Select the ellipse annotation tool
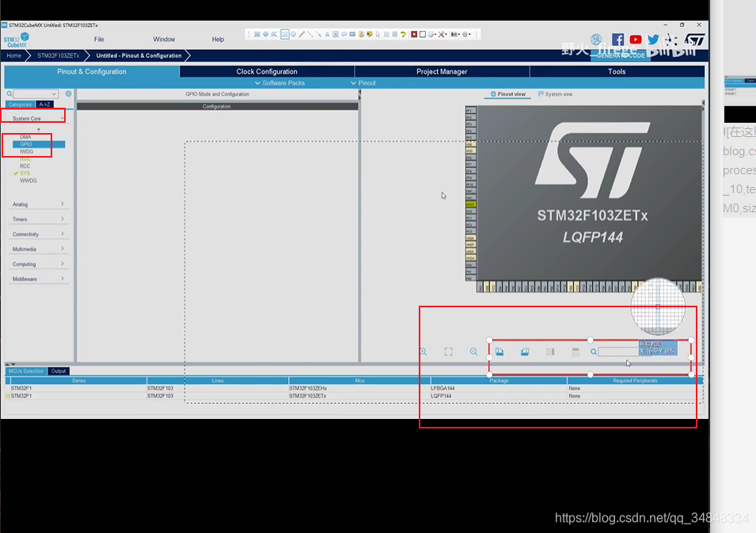This screenshot has width=756, height=533. point(293,34)
